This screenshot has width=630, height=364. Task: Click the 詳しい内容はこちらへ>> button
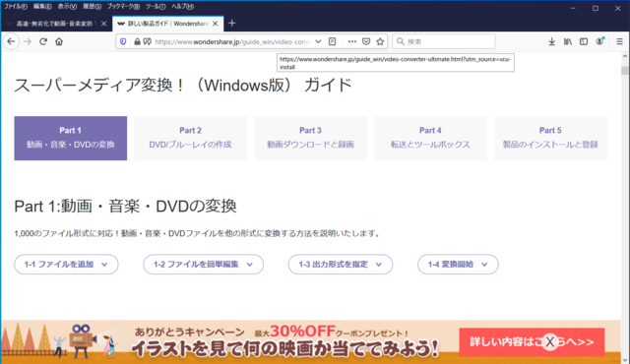pos(532,342)
